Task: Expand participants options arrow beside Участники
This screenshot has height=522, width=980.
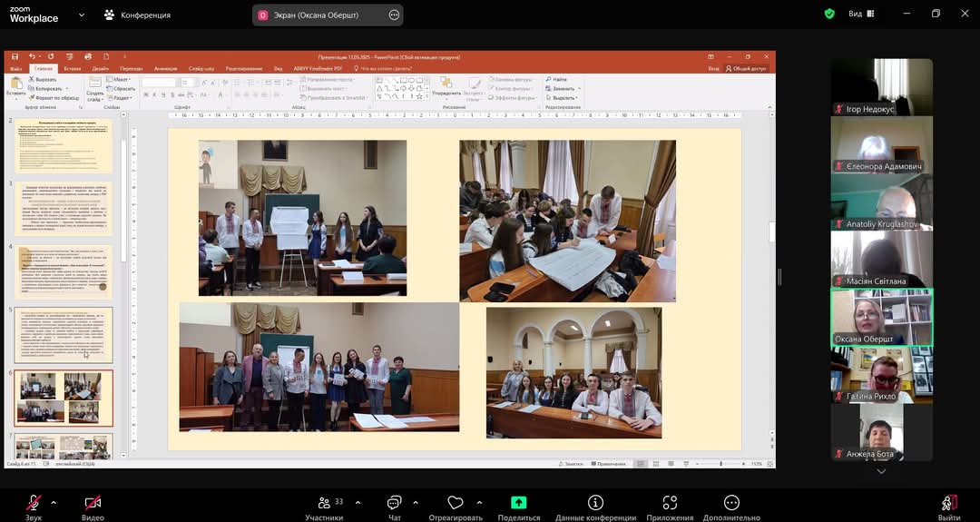Action: click(358, 502)
